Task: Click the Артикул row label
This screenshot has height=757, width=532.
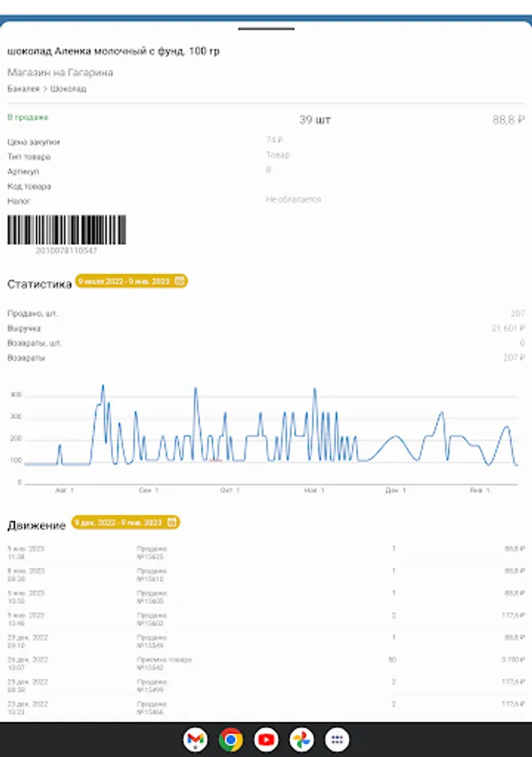Action: [24, 172]
